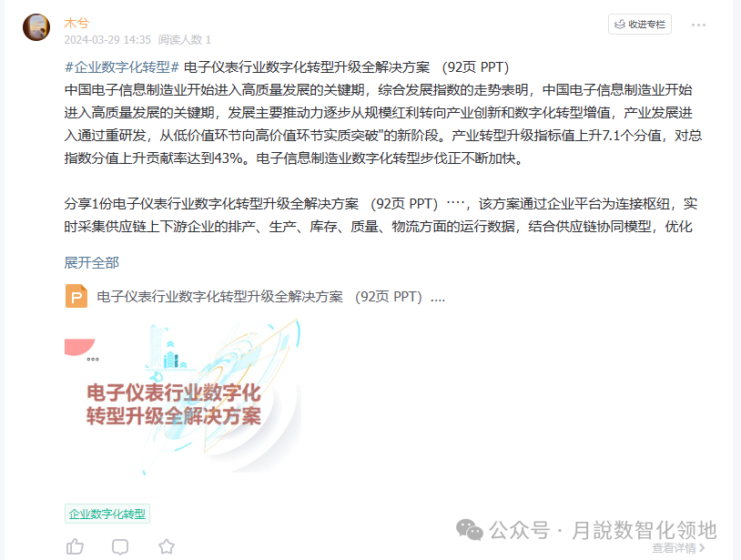Click the #企业数字化转型# hashtag link
Image resolution: width=741 pixels, height=560 pixels.
coord(121,67)
